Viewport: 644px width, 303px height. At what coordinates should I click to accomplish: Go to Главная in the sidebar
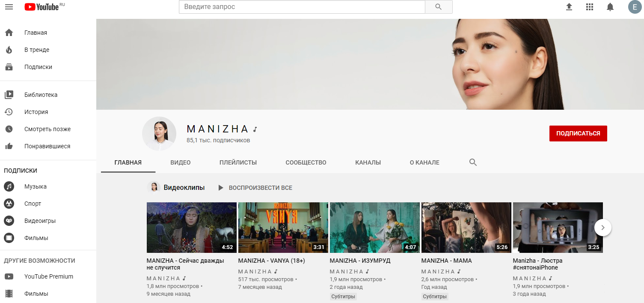(x=48, y=33)
